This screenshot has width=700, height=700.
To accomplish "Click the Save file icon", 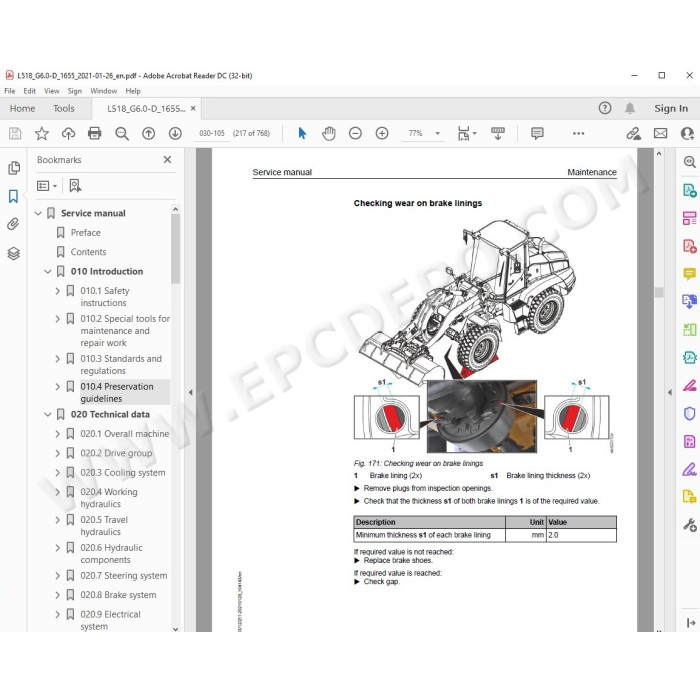I will [15, 133].
